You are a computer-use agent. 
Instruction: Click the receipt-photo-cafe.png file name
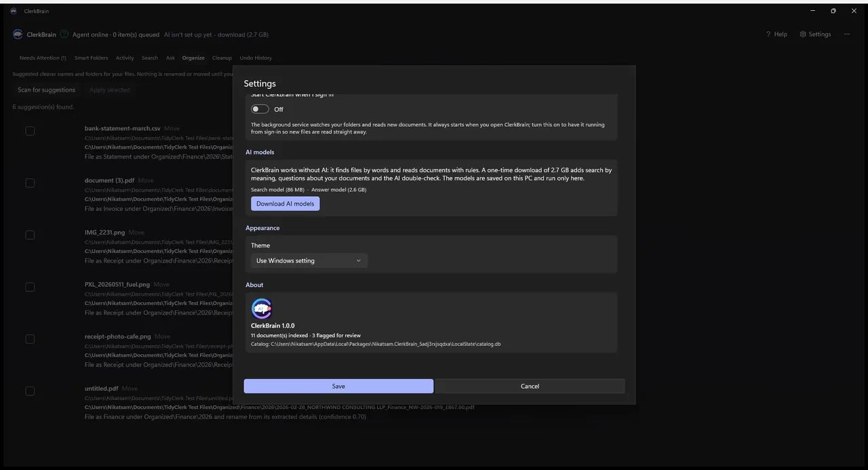pyautogui.click(x=118, y=336)
